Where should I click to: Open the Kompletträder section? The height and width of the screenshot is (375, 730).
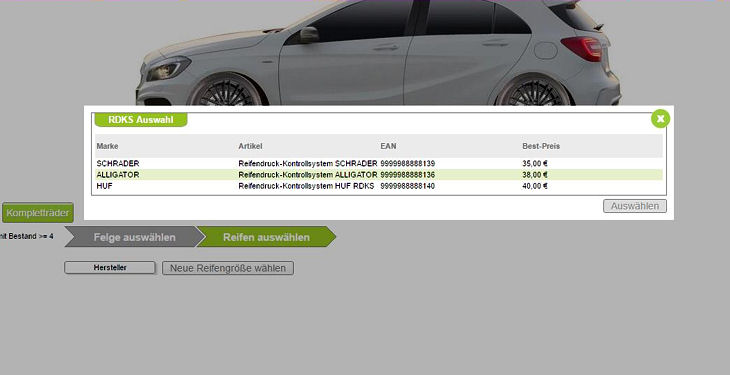click(38, 213)
